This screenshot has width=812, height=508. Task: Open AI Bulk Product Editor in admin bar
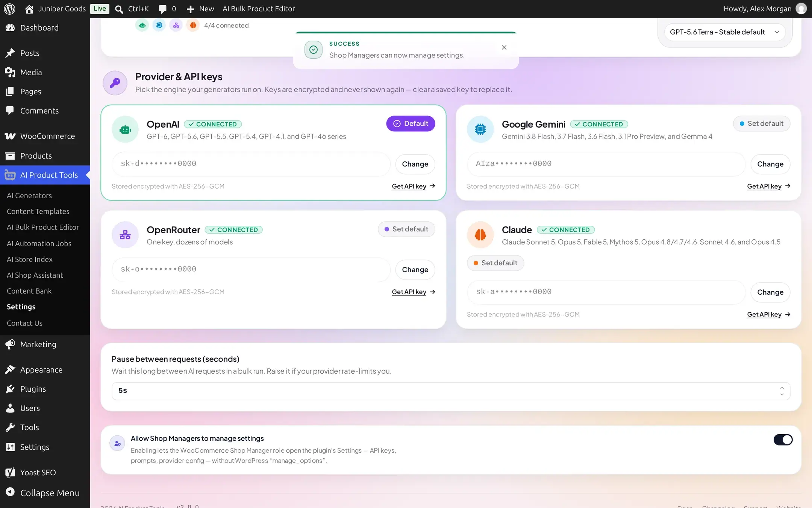(x=259, y=9)
